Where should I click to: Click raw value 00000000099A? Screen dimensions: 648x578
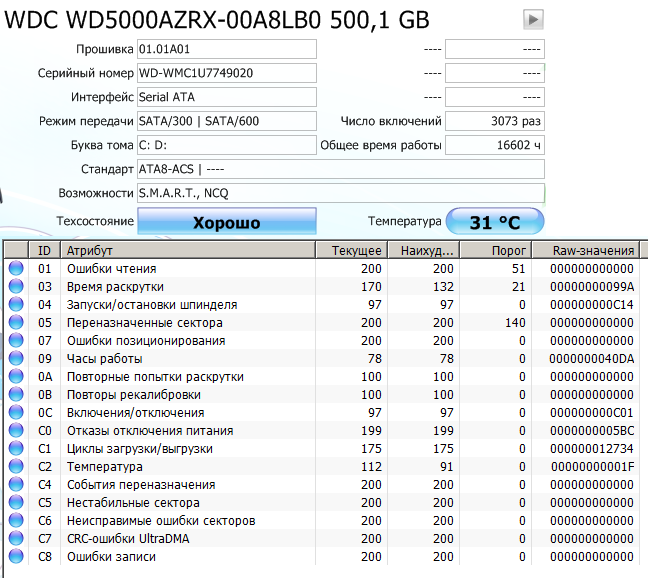[x=592, y=286]
